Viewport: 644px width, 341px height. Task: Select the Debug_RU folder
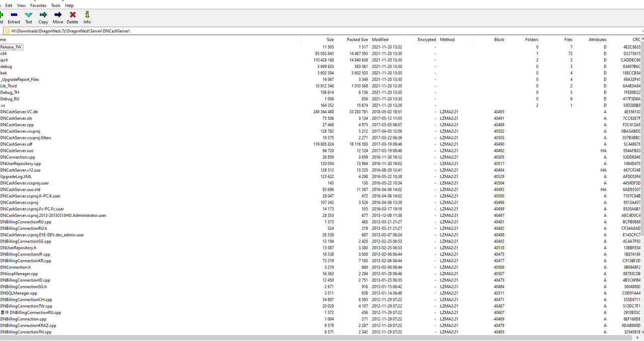(10, 99)
